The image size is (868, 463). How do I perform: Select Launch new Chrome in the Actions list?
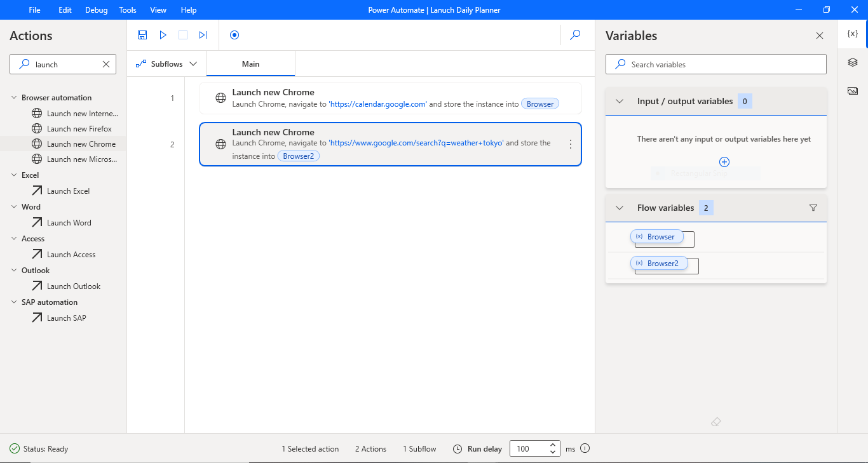(74, 144)
